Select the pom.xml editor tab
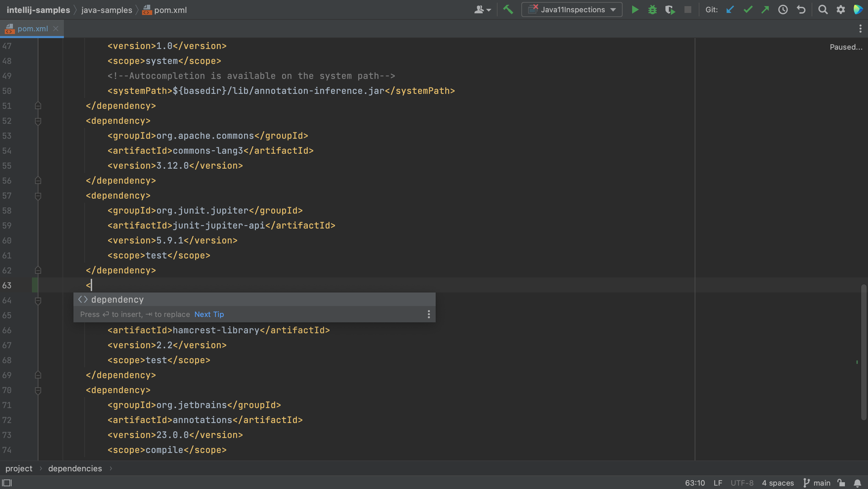This screenshot has height=489, width=868. pos(32,28)
